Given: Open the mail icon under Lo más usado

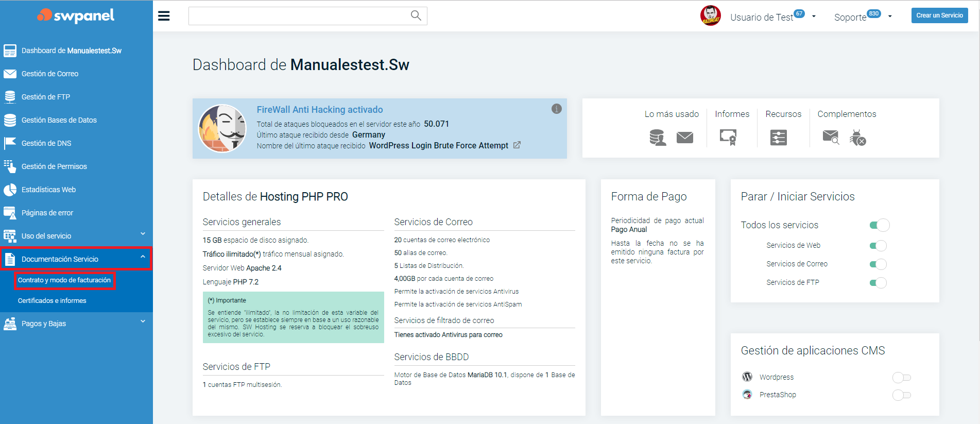Looking at the screenshot, I should (x=685, y=138).
